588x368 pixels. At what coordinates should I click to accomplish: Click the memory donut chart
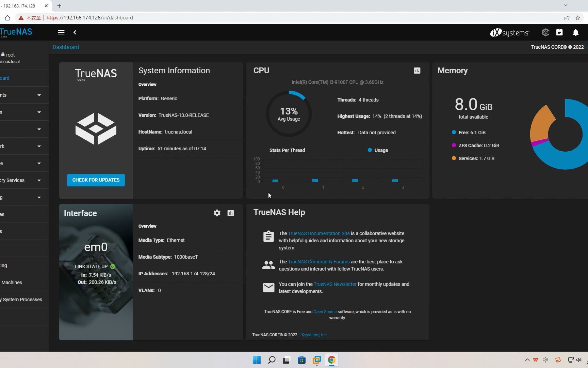(x=559, y=134)
